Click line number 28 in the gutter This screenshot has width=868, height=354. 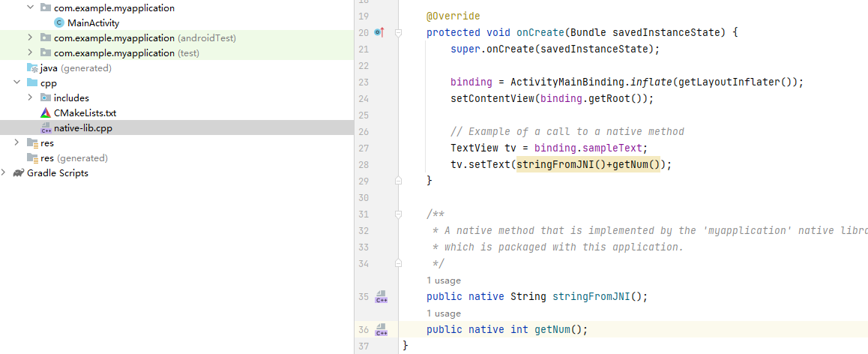pyautogui.click(x=364, y=165)
